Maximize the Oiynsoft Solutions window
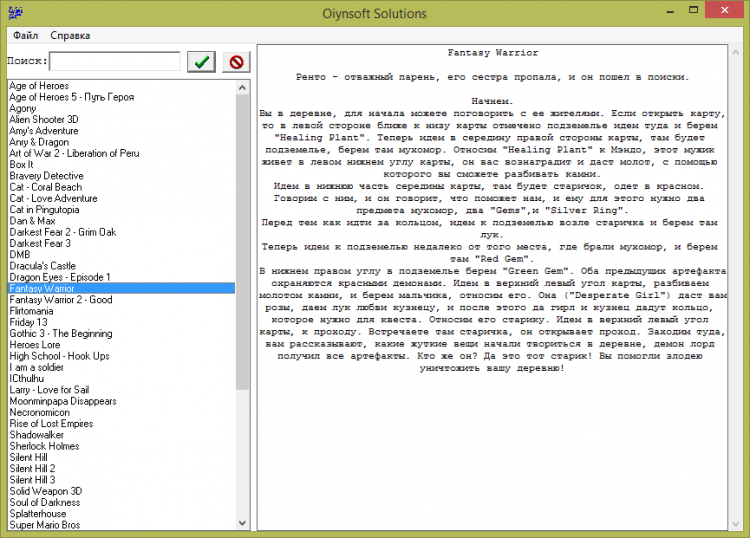 (693, 11)
